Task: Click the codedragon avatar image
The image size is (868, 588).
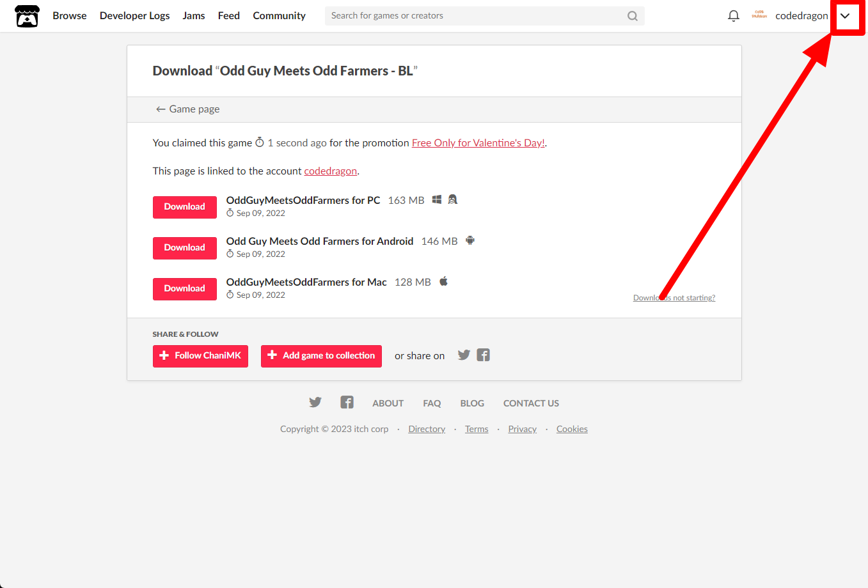Action: click(x=759, y=15)
